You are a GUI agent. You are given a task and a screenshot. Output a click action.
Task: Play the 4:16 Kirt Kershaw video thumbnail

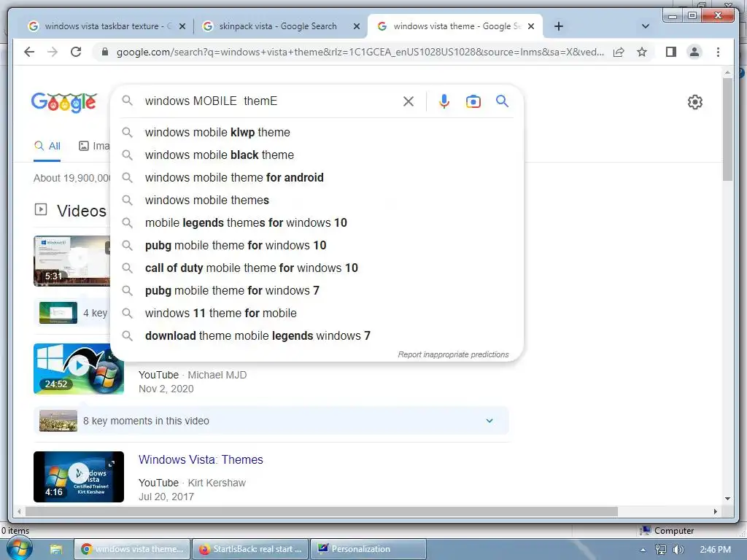[79, 477]
